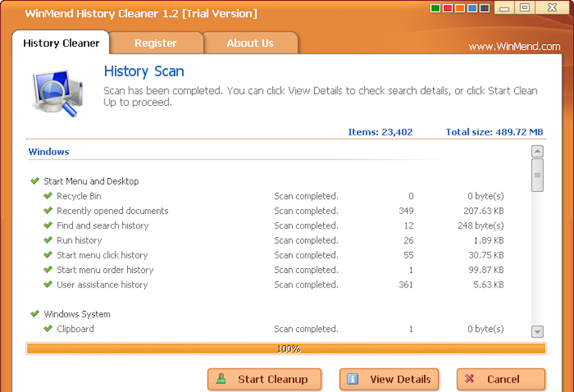This screenshot has height=392, width=574.
Task: Click the 30.75 KB size value
Action: [486, 255]
